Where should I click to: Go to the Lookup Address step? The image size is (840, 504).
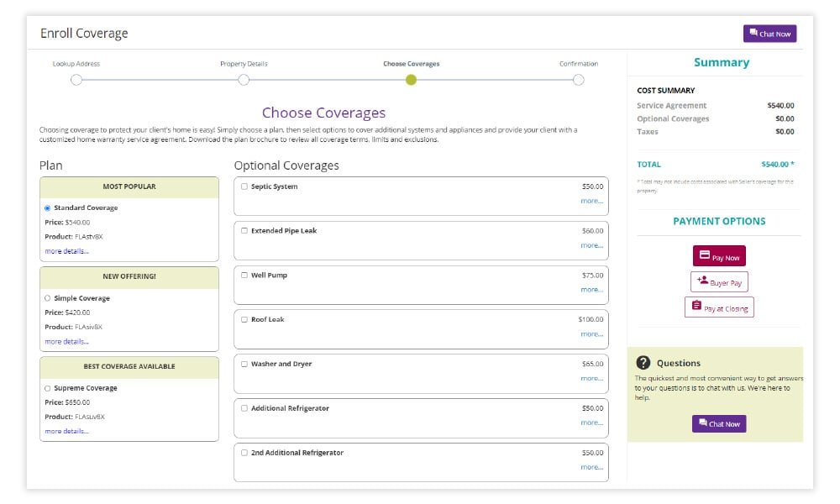(76, 80)
